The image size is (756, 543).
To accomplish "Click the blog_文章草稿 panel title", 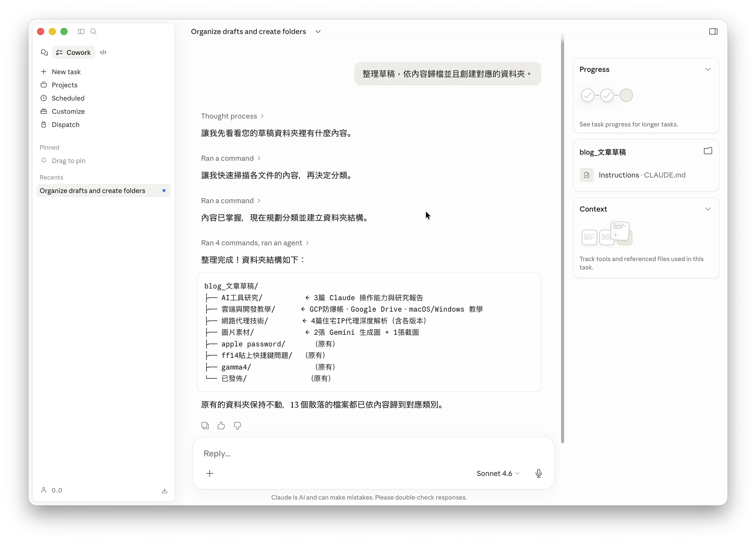I will click(602, 152).
